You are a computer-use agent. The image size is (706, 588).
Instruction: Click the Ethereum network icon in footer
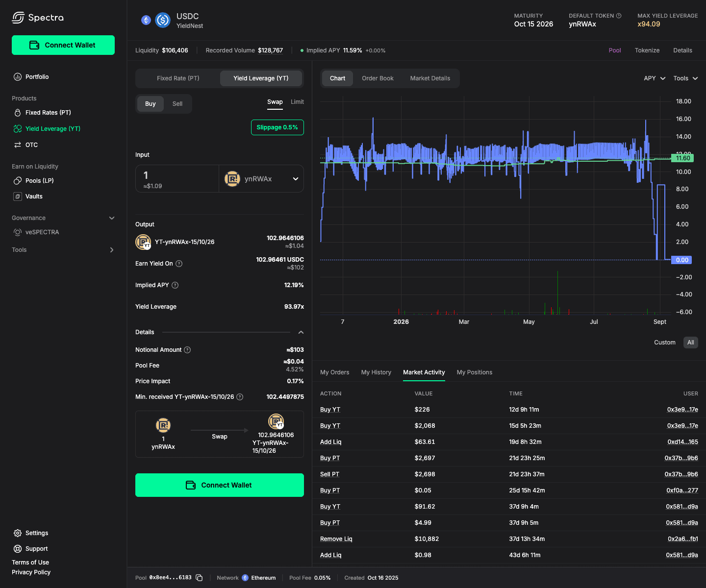245,578
